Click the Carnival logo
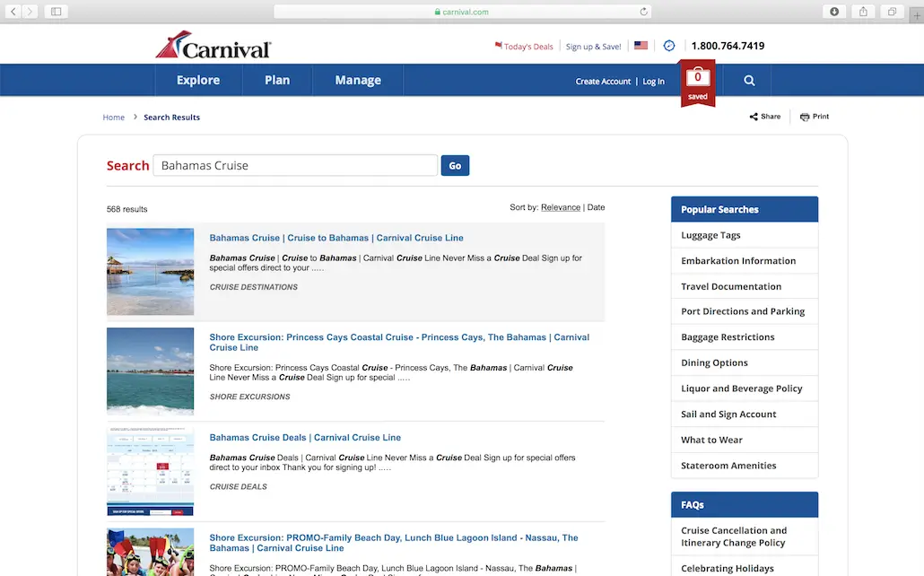Screen dimensions: 924x576 213,45
